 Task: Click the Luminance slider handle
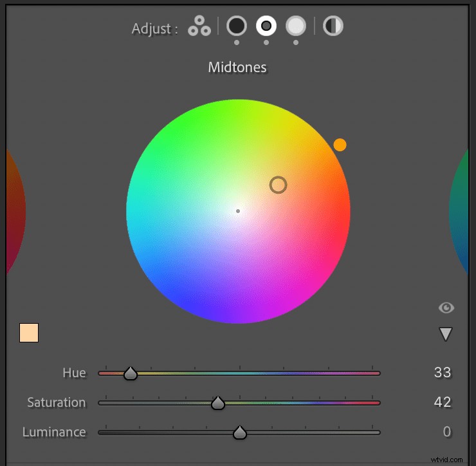[x=240, y=433]
